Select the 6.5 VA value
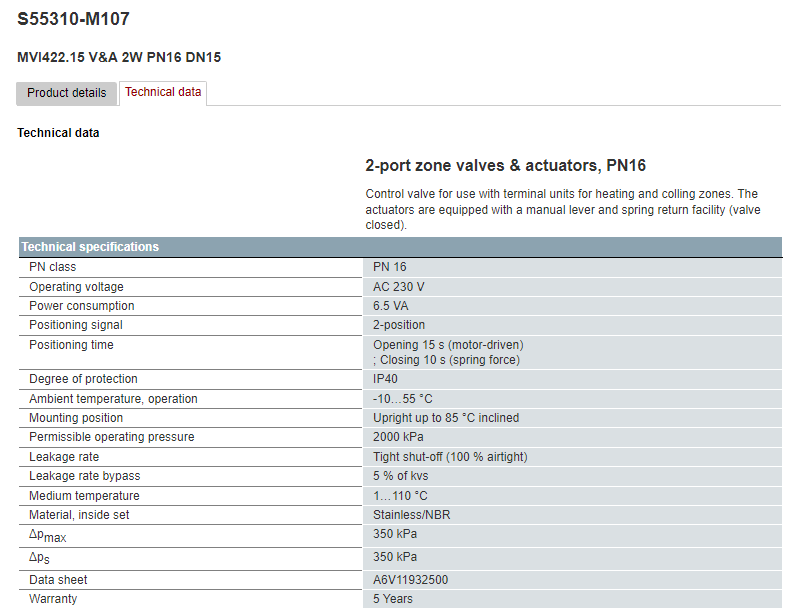 (x=390, y=306)
